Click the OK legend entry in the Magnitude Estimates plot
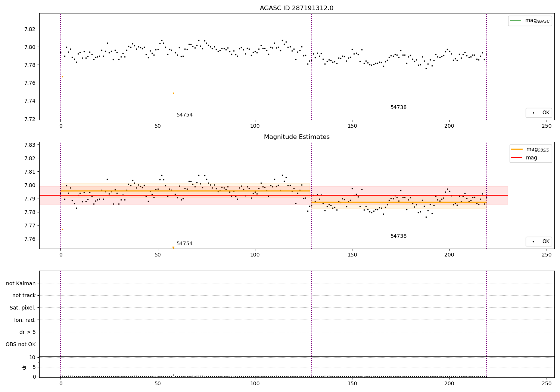Screen dimensions: 560x392 coord(539,242)
